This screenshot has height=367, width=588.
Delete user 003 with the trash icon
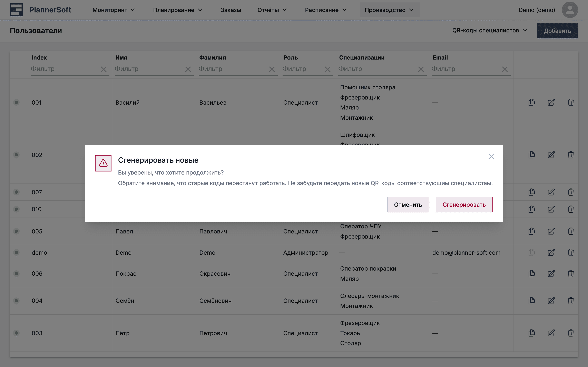point(570,333)
